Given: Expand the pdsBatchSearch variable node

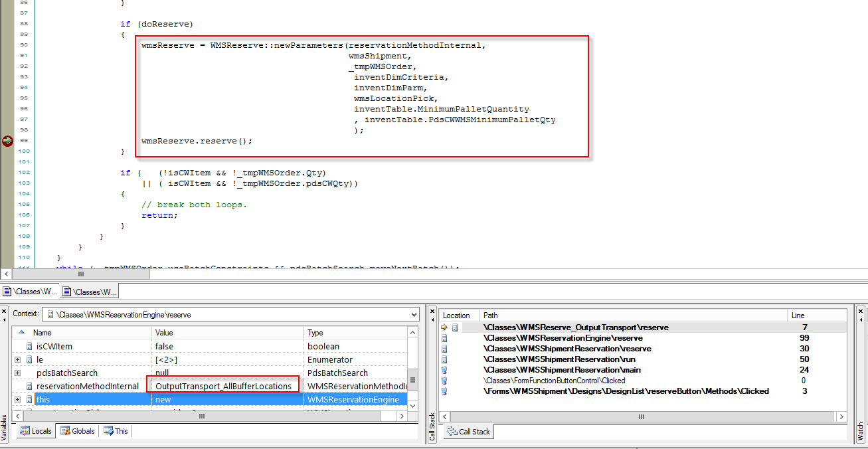Looking at the screenshot, I should pos(17,373).
